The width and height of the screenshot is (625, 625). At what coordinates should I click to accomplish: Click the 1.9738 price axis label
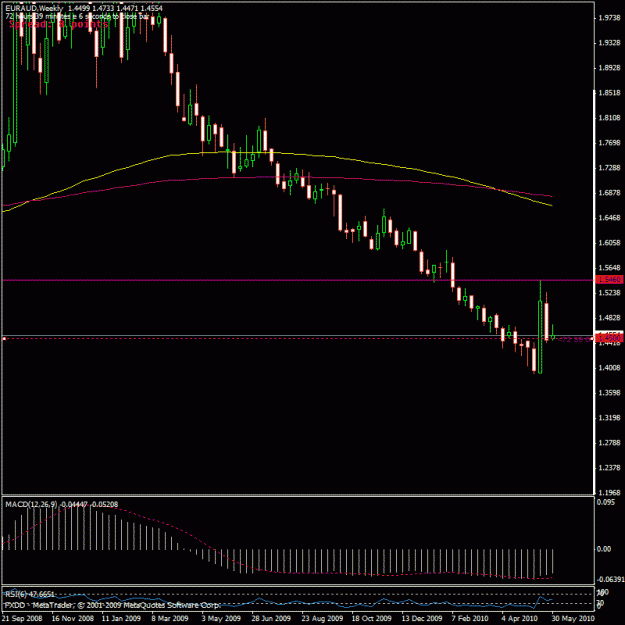click(x=610, y=18)
